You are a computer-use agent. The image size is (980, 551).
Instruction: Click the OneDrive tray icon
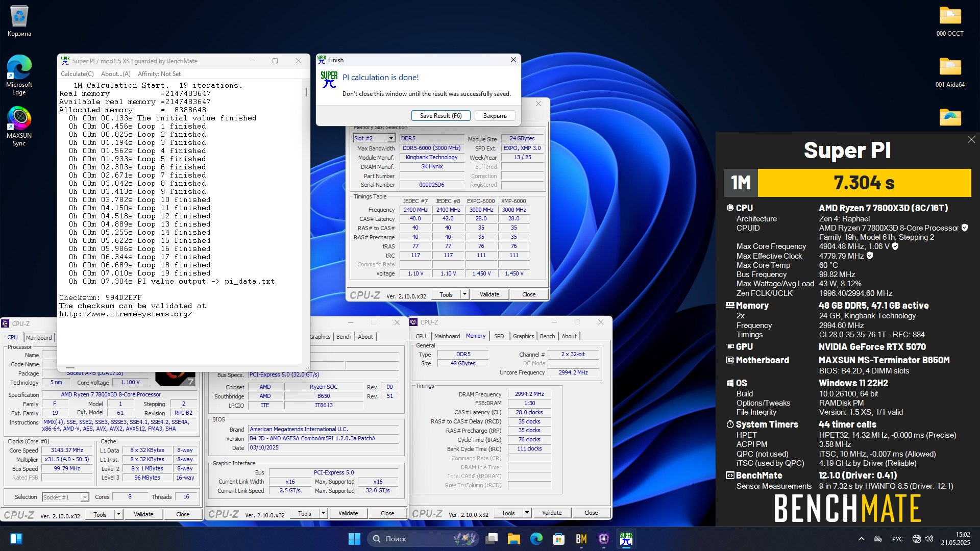(x=878, y=539)
